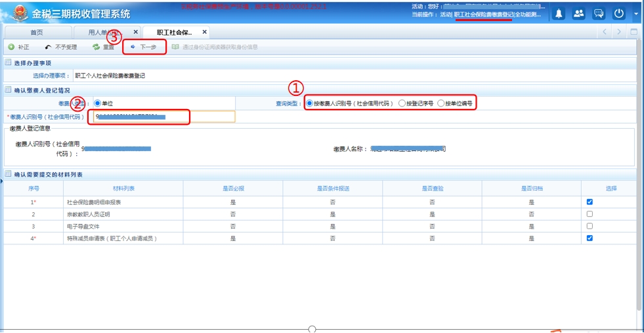Collapse the 选择办理事项 section
The height and width of the screenshot is (333, 644).
[8, 63]
